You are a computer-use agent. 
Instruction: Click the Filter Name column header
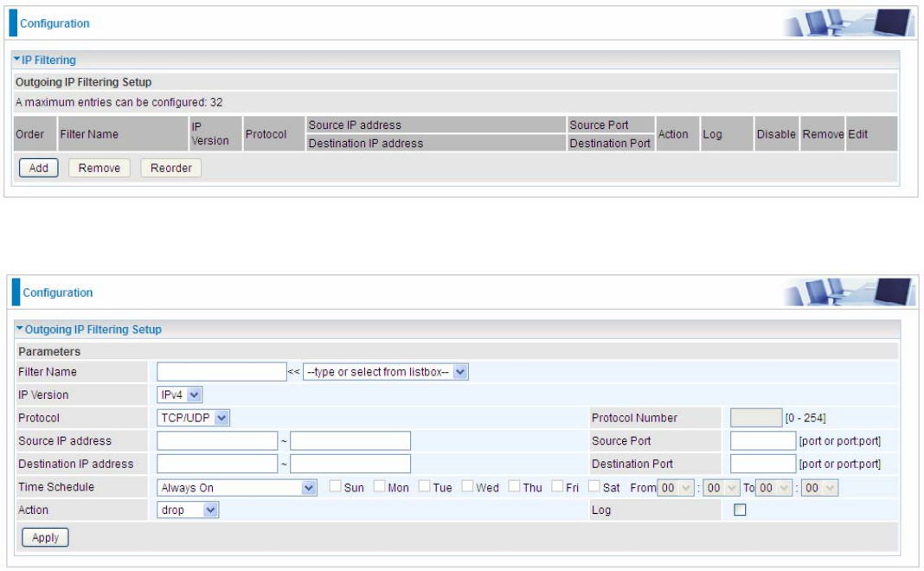pyautogui.click(x=123, y=134)
